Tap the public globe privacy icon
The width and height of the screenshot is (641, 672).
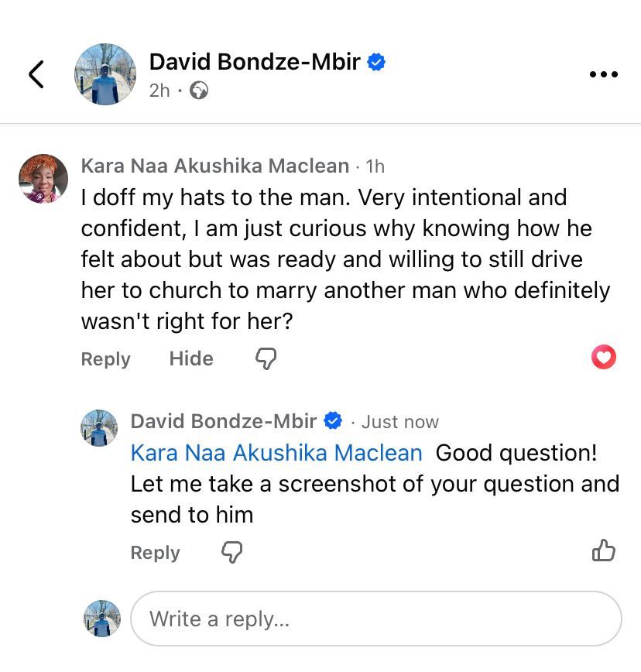click(199, 91)
